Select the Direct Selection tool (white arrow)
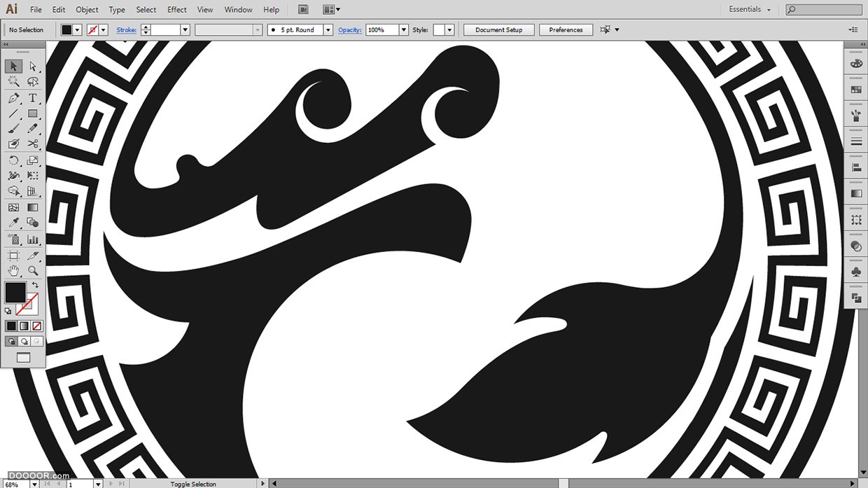 coord(33,66)
